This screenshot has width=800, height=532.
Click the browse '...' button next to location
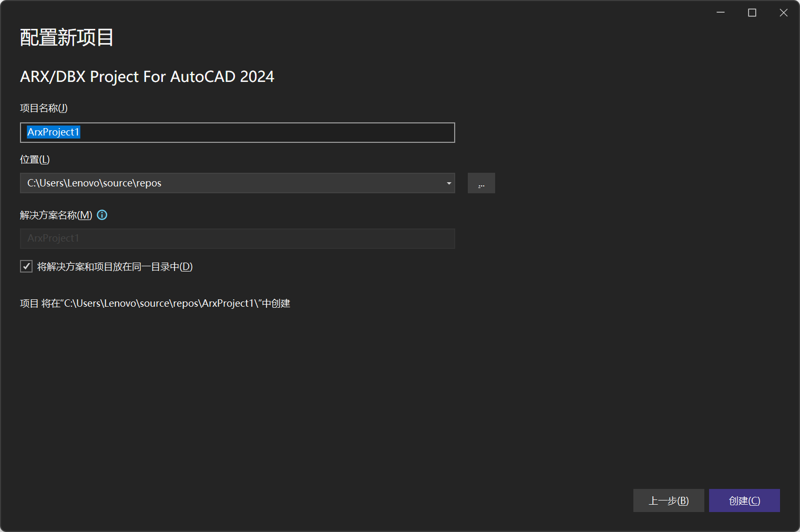[x=481, y=183]
